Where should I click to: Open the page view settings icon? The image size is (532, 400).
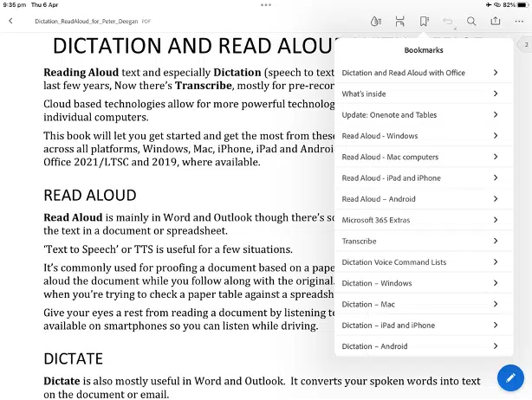400,22
